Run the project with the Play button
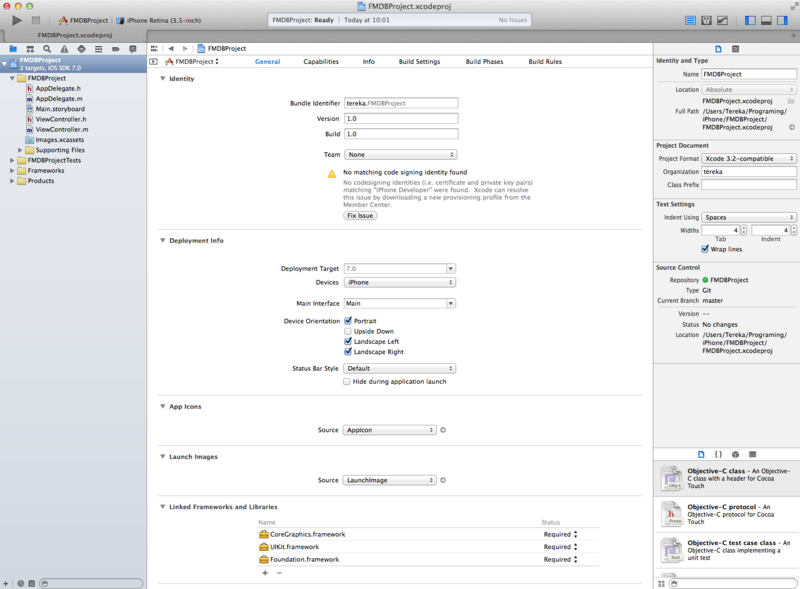The height and width of the screenshot is (589, 800). [x=17, y=20]
